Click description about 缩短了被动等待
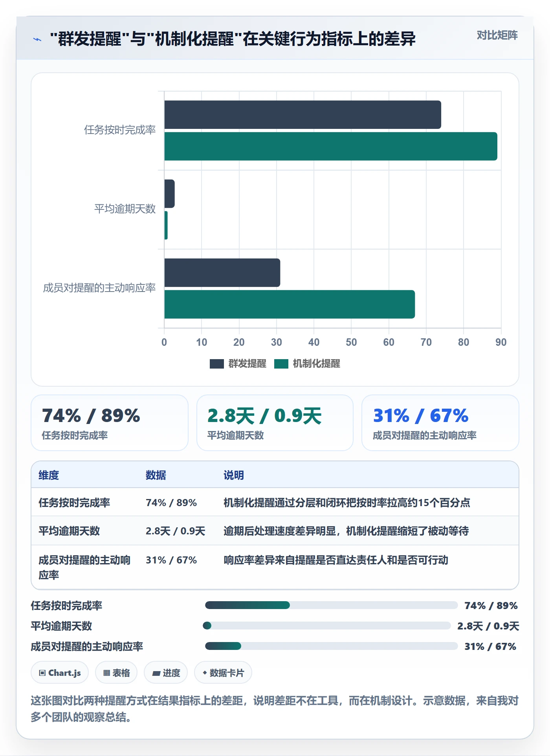The height and width of the screenshot is (756, 550). (346, 531)
